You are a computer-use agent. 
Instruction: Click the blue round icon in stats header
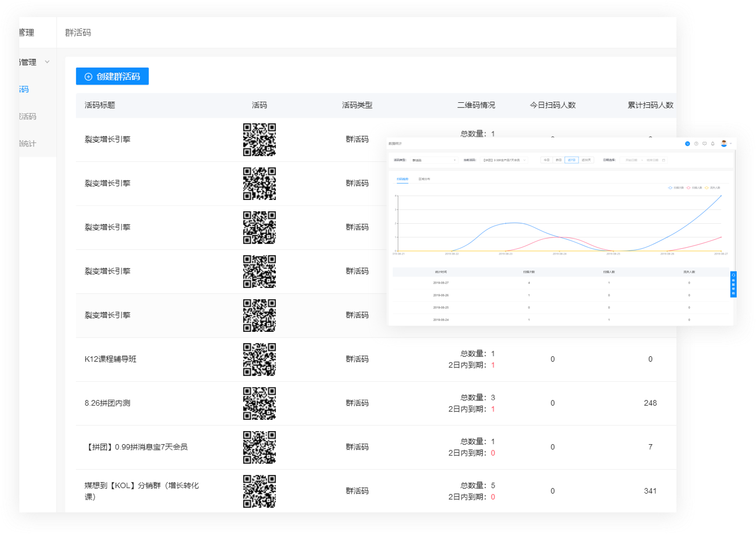687,144
